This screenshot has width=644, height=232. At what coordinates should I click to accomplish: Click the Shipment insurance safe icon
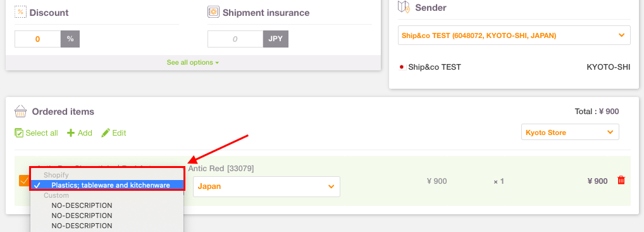pos(213,12)
